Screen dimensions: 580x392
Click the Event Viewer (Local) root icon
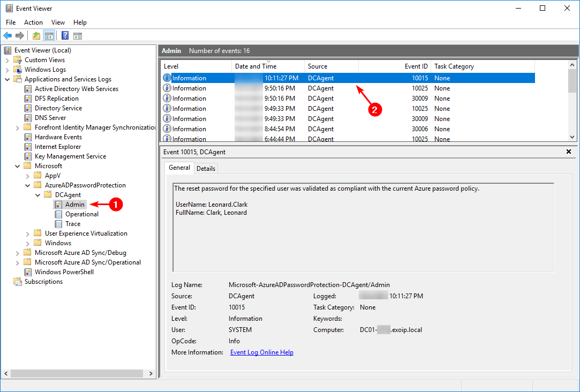coord(8,50)
